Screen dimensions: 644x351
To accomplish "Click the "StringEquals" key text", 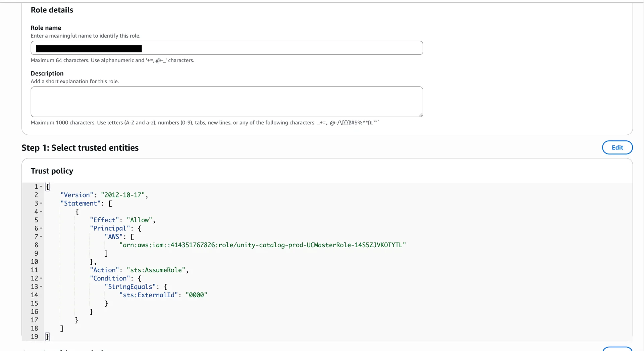I will 130,287.
